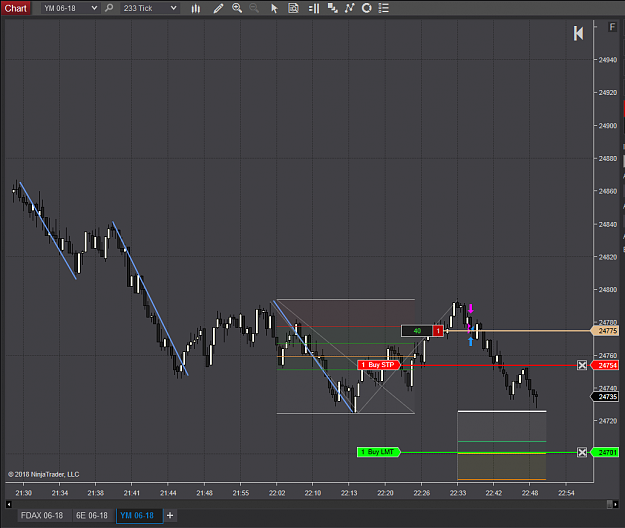Select the 1 Buy STP order flag

[379, 365]
